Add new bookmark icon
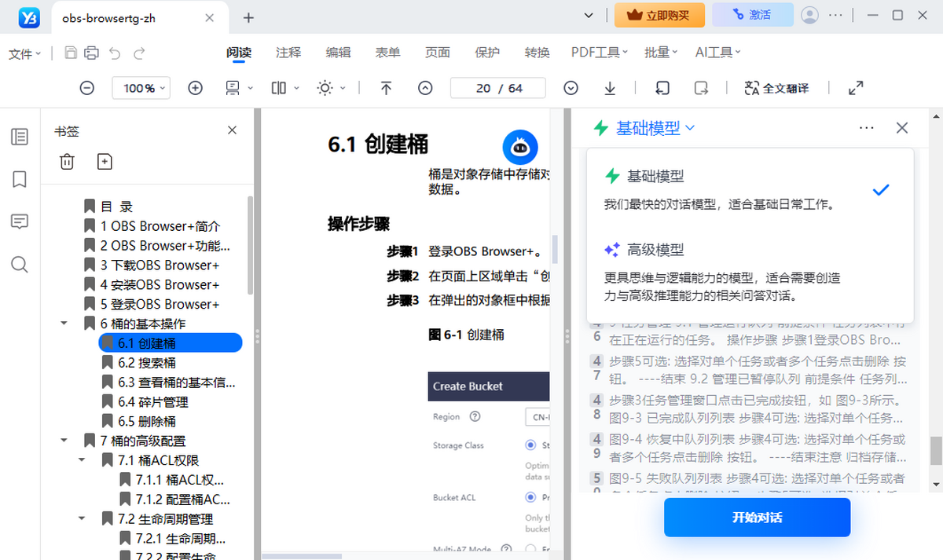Image resolution: width=943 pixels, height=560 pixels. click(105, 161)
